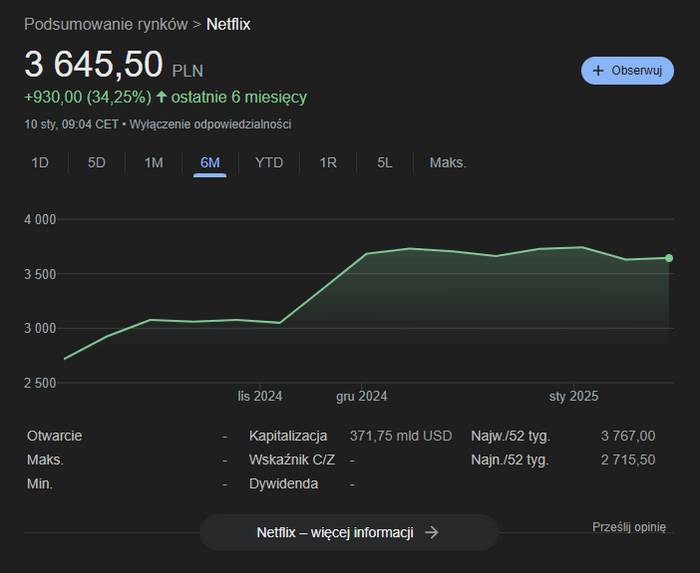Click the Prześlij opinię feedback link

click(629, 527)
